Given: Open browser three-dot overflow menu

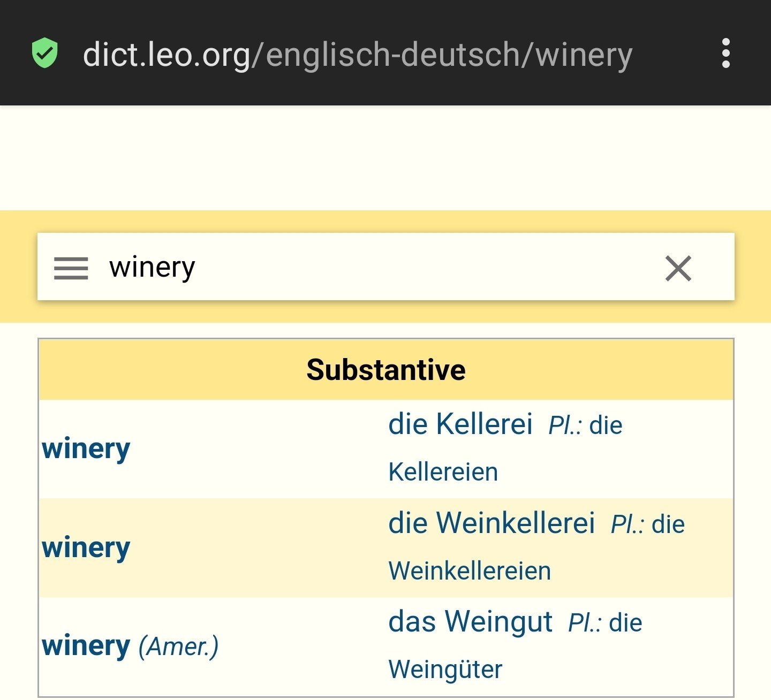Looking at the screenshot, I should (725, 53).
